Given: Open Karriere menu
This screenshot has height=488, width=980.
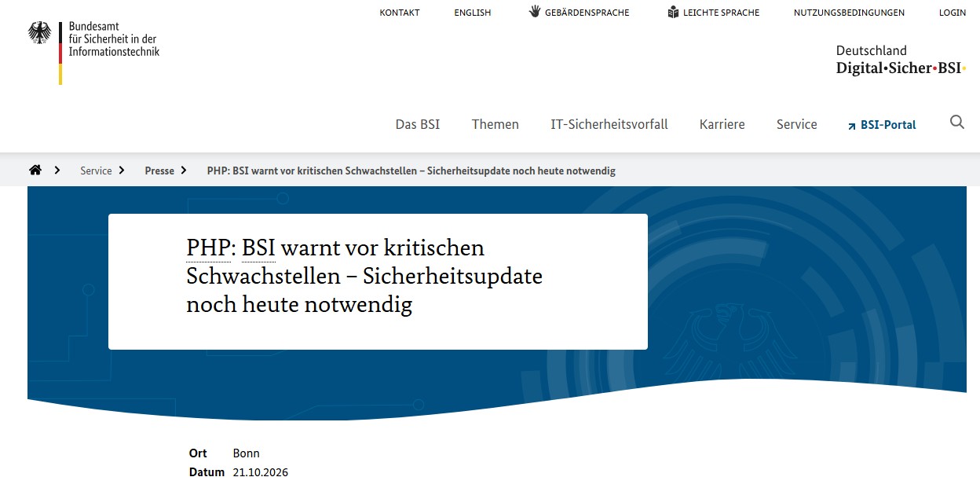Looking at the screenshot, I should click(722, 124).
